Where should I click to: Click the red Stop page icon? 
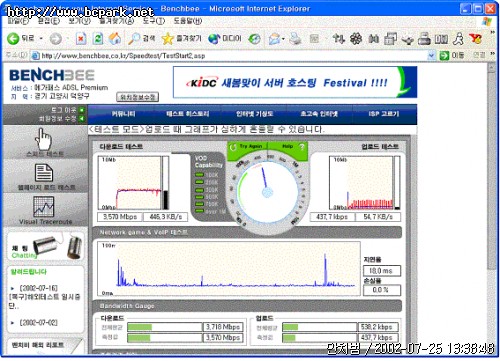[81, 39]
